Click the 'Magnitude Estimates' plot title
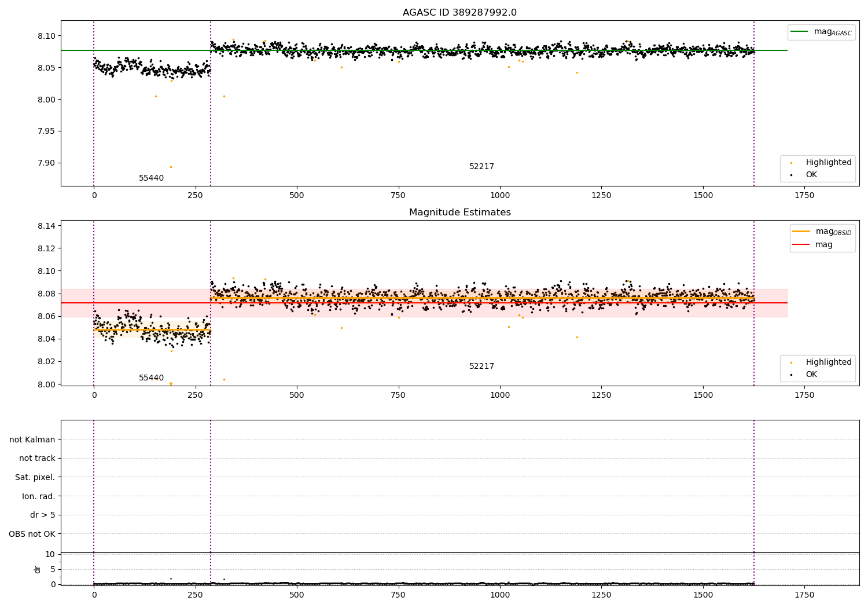The height and width of the screenshot is (608, 868). (x=459, y=213)
